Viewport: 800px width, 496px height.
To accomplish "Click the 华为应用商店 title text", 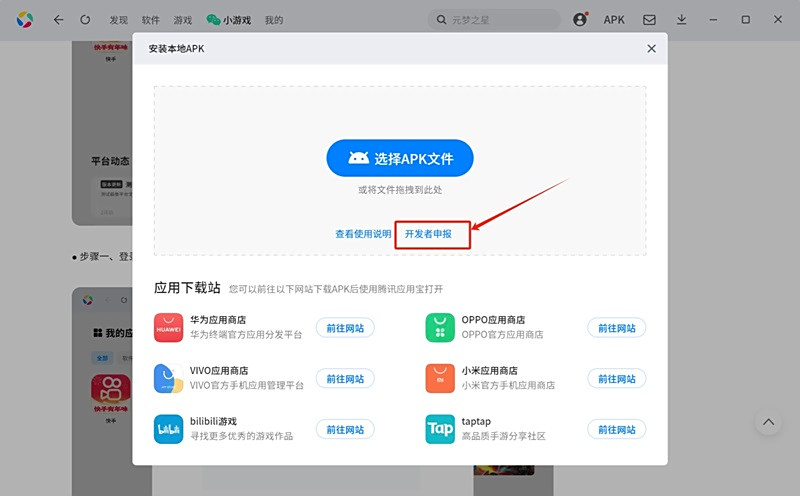I will (218, 320).
